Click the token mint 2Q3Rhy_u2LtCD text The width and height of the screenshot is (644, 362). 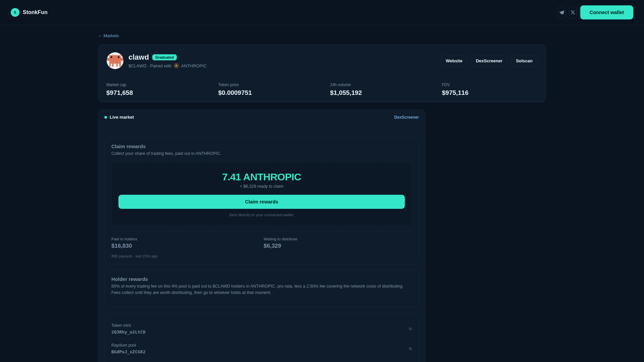coord(128,332)
